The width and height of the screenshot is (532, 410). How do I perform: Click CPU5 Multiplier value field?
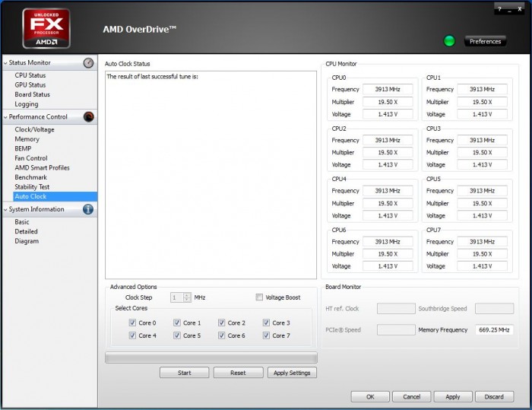coord(482,203)
